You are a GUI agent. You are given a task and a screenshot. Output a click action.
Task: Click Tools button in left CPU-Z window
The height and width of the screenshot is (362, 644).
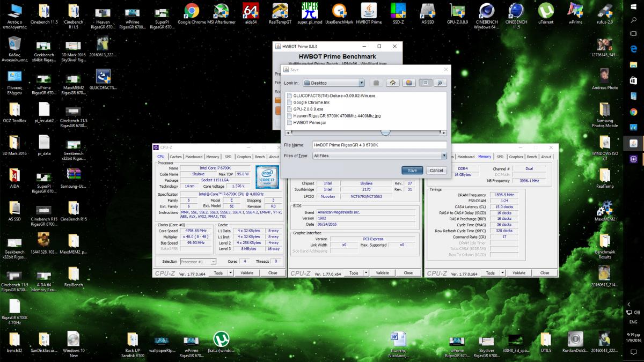218,272
